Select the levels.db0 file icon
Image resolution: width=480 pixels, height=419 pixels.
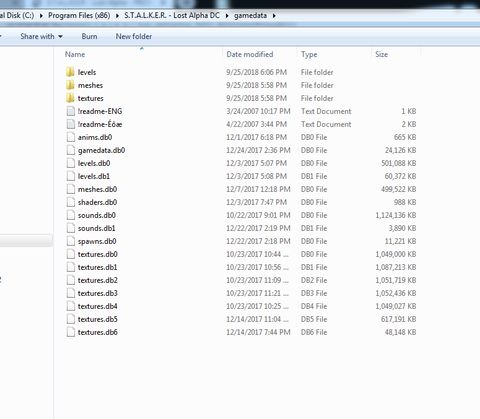pos(71,163)
